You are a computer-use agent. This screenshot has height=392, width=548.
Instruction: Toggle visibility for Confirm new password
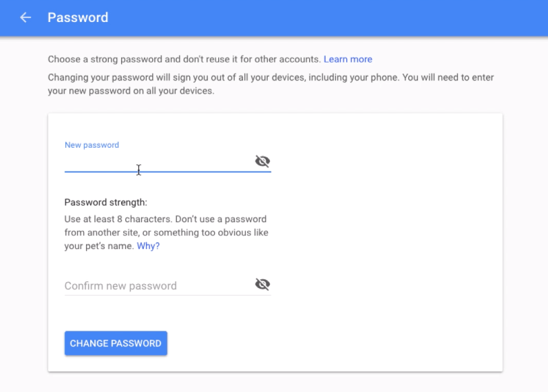tap(262, 284)
